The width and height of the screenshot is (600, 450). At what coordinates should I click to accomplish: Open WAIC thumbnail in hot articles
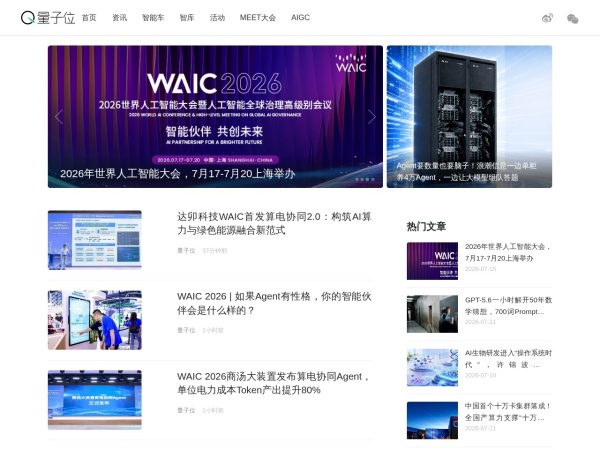tap(432, 261)
